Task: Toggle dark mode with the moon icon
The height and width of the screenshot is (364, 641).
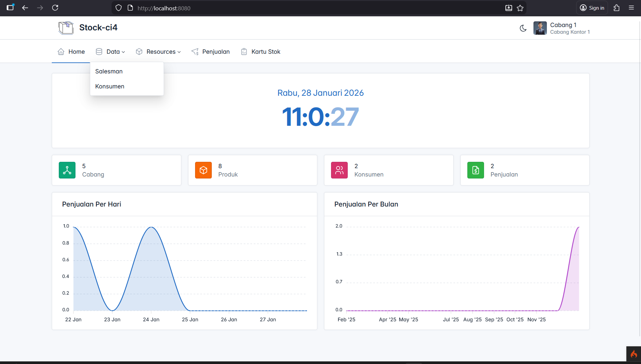Action: pyautogui.click(x=523, y=28)
